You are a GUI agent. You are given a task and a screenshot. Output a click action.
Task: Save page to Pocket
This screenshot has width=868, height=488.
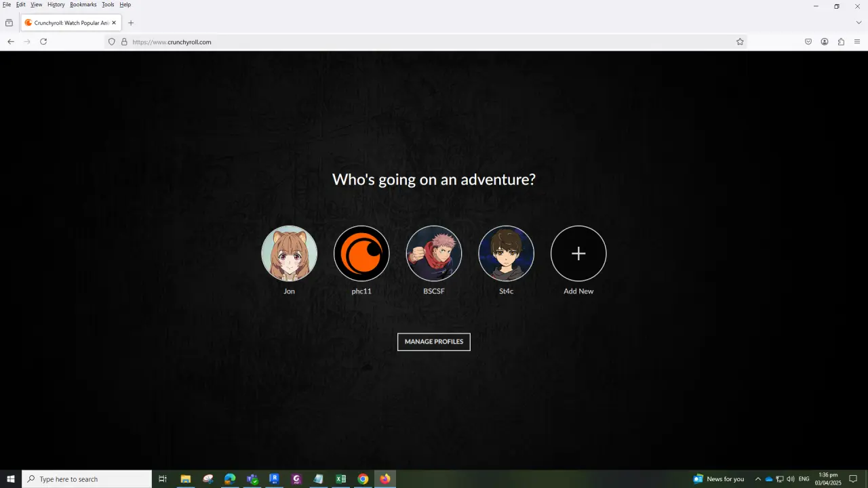(x=808, y=42)
